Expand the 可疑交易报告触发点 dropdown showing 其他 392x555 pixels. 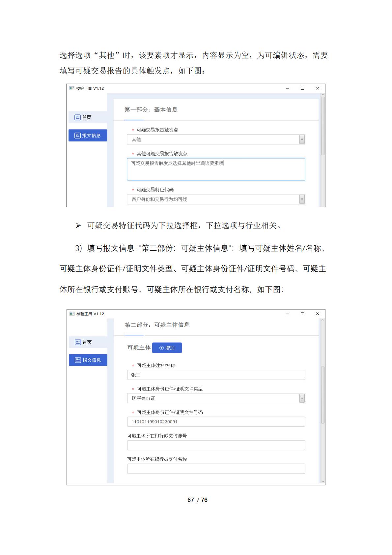[302, 139]
